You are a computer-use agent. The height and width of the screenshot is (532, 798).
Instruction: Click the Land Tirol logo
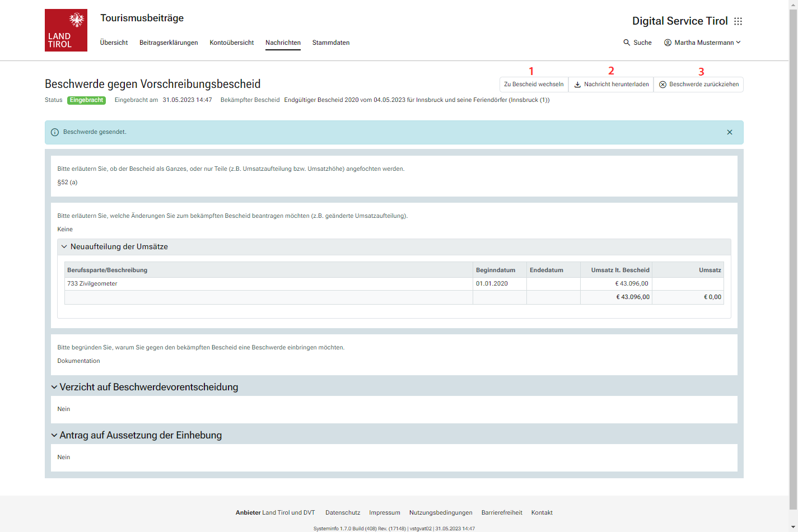tap(66, 30)
